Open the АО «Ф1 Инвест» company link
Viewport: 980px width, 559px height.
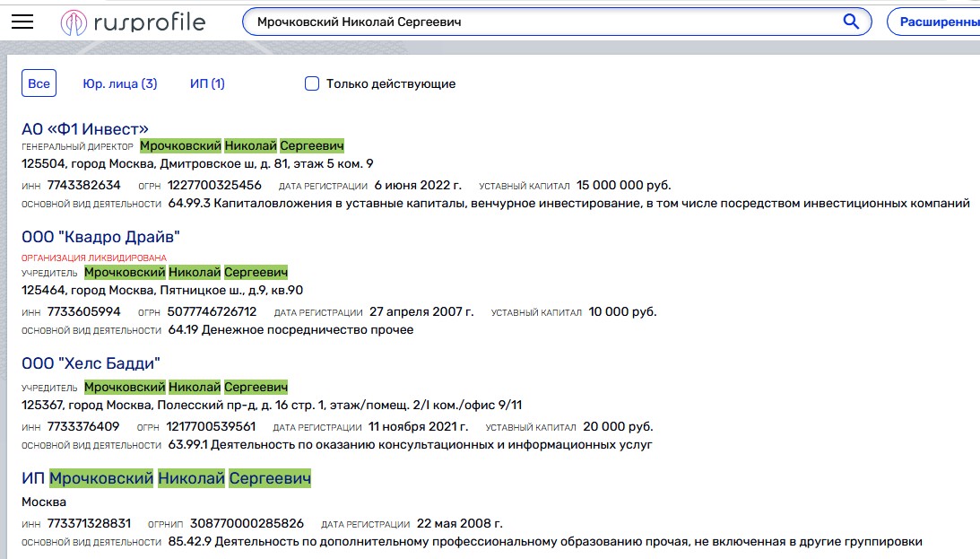pos(85,129)
